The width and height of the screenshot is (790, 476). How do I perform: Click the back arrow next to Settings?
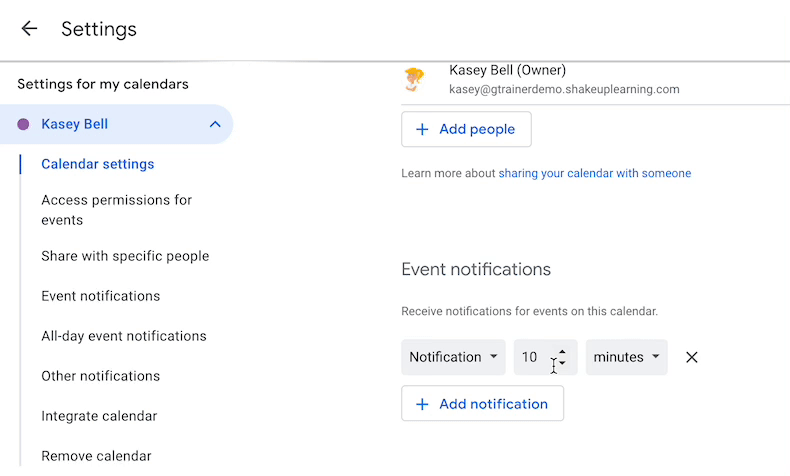tap(29, 29)
